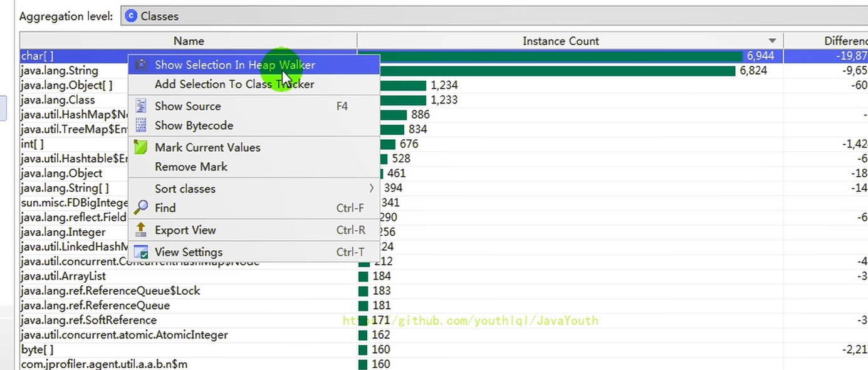Click the 181 instance count value
This screenshot has height=370, width=868.
click(381, 305)
